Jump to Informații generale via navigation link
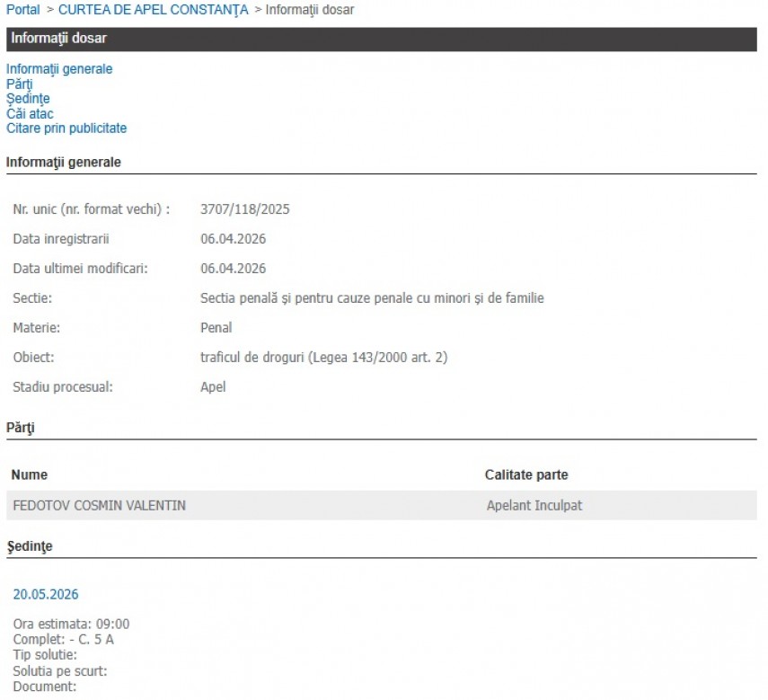 [59, 68]
